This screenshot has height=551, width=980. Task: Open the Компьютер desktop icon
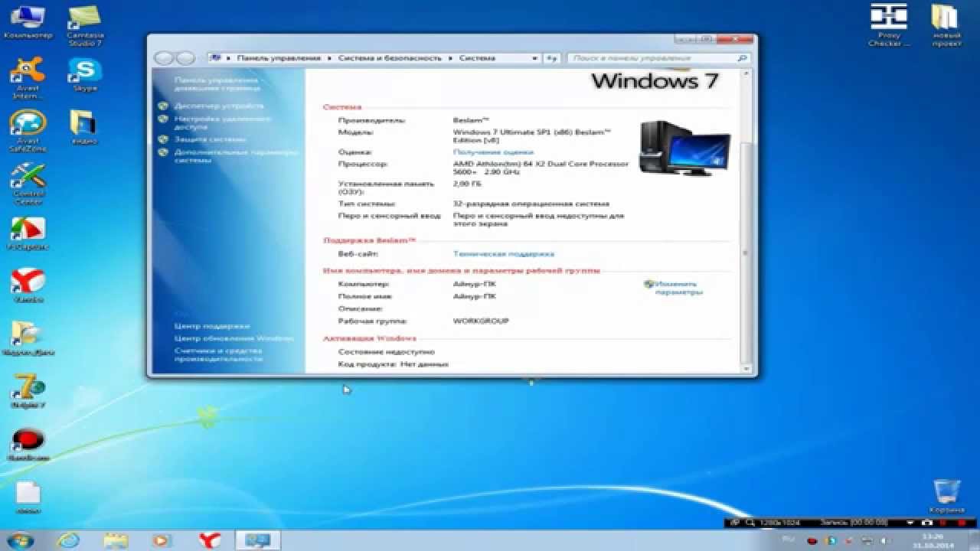tap(27, 22)
